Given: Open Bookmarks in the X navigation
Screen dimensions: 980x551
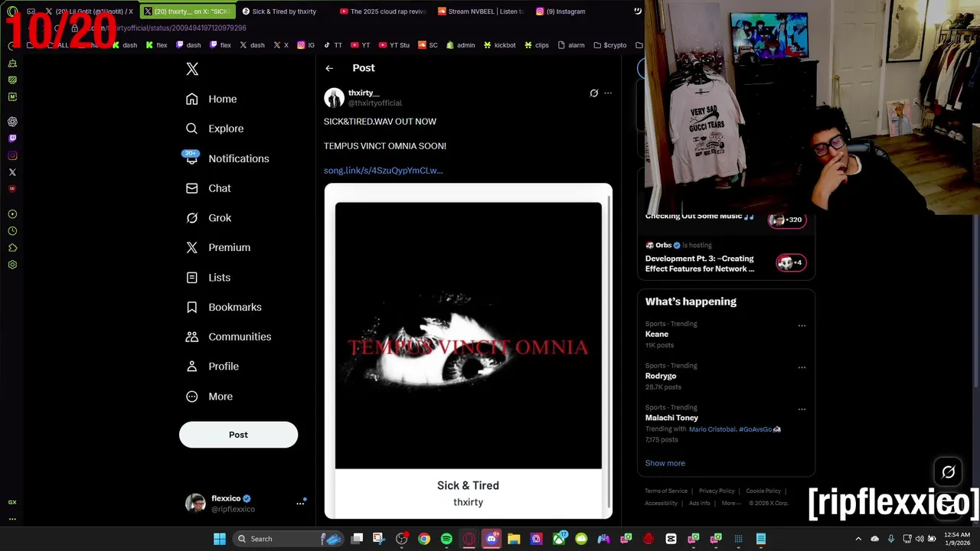Looking at the screenshot, I should pyautogui.click(x=224, y=307).
